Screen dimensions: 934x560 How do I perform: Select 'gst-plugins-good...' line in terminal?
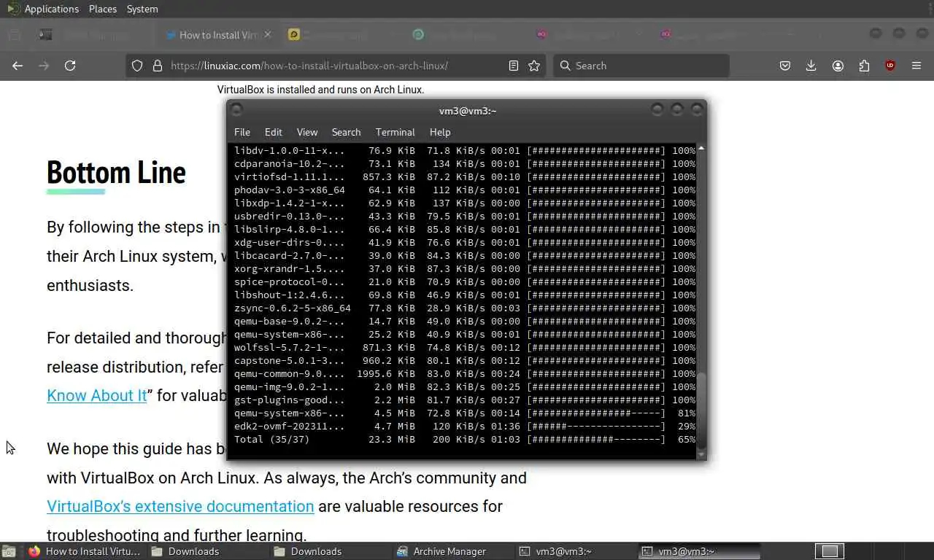pos(464,400)
